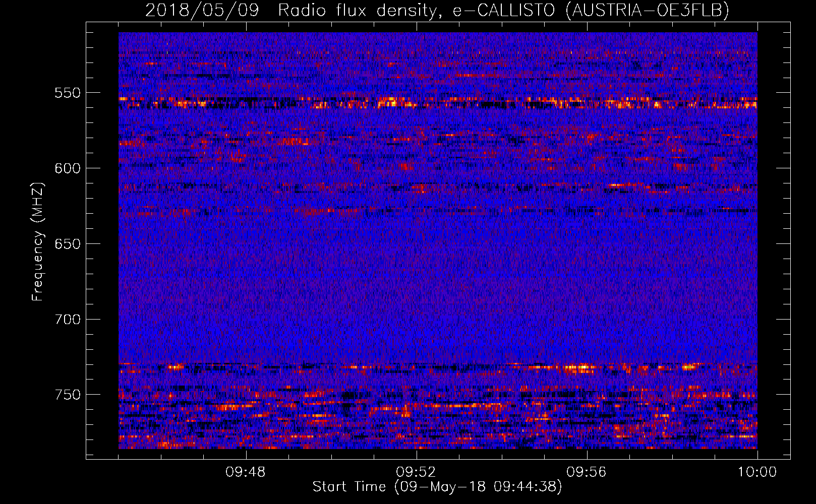Click the Start Time axis label
Screen dimensions: 816x504
[437, 487]
